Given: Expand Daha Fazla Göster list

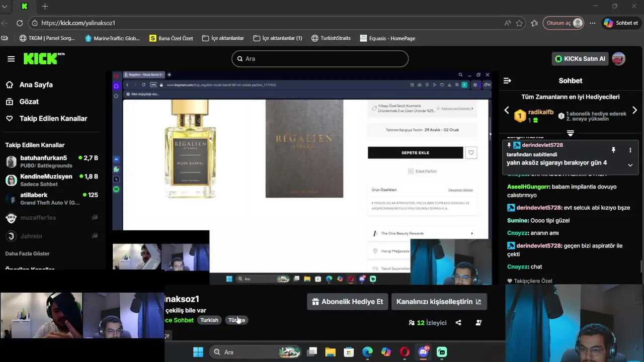Looking at the screenshot, I should [x=27, y=253].
